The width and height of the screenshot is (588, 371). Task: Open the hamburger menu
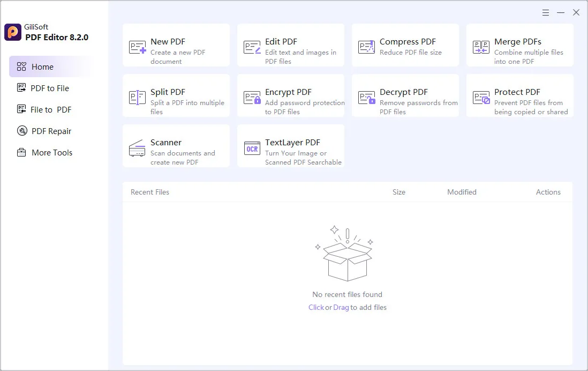[x=546, y=12]
